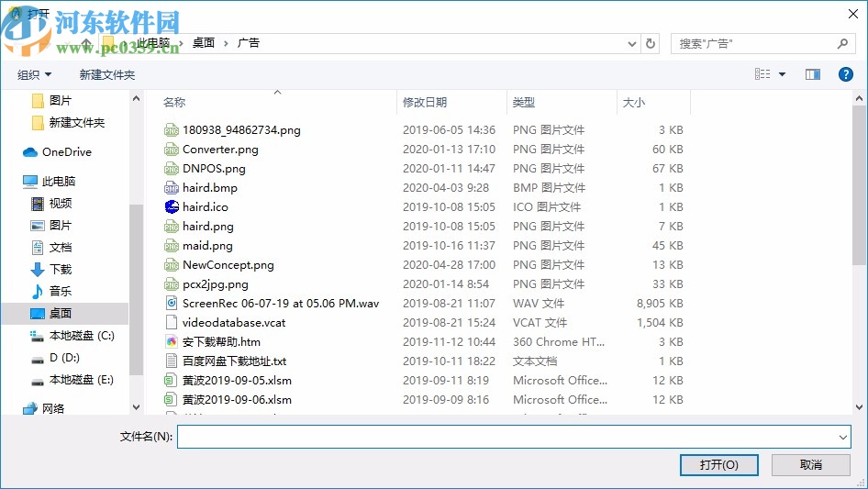Select 本地磁盘 (C:) in navigation pane
This screenshot has height=489, width=868.
(x=82, y=336)
